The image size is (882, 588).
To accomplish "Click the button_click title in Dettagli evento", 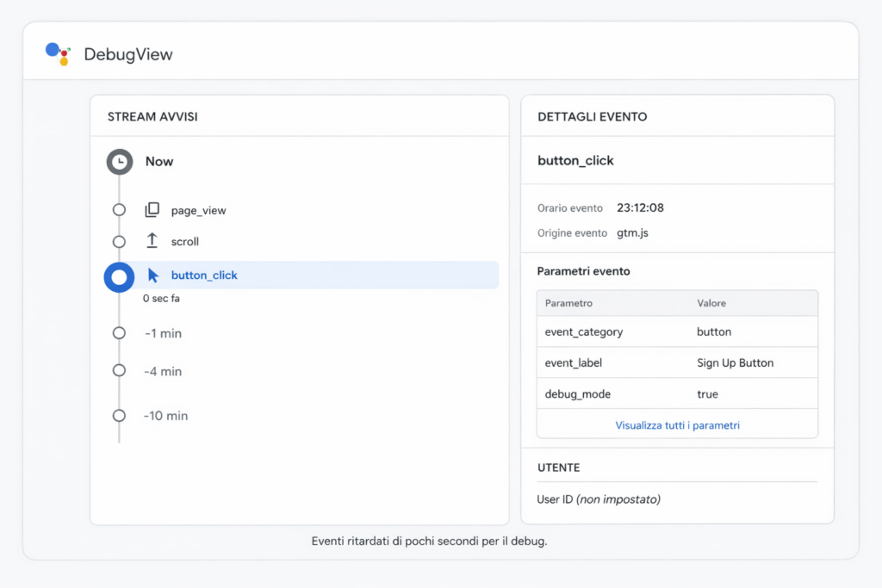I will coord(575,161).
